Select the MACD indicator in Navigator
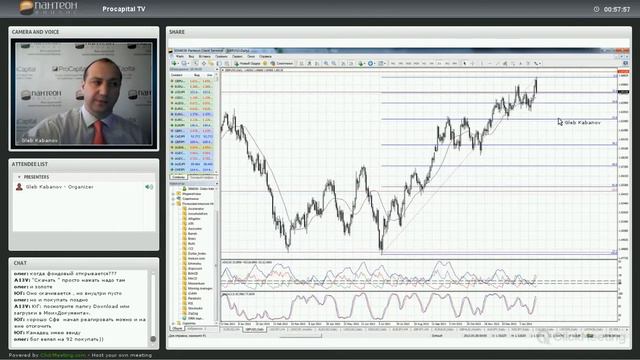The height and width of the screenshot is (360, 640). [x=192, y=278]
